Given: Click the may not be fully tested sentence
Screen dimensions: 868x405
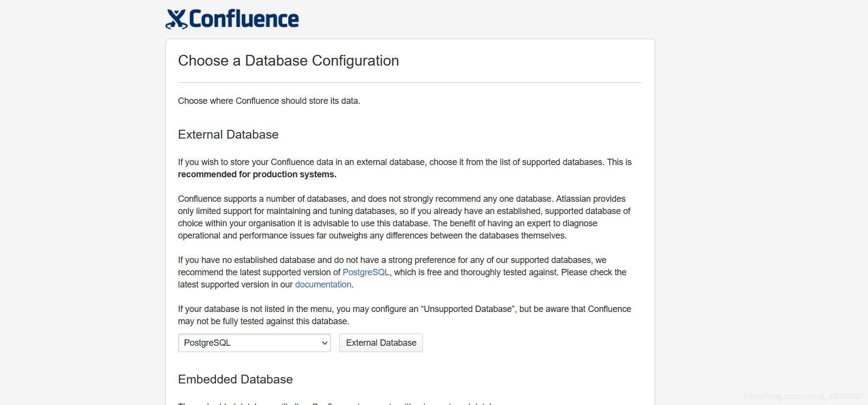Looking at the screenshot, I should click(263, 321).
